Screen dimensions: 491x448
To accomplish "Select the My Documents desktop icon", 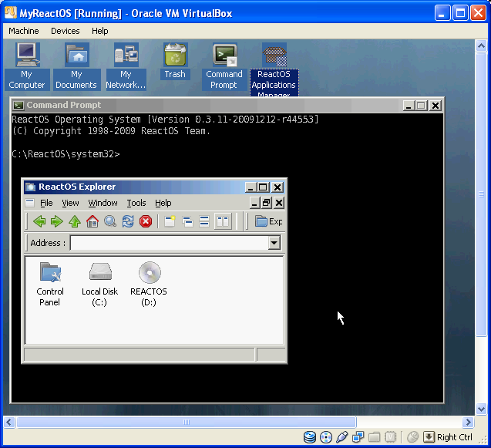I will [76, 66].
